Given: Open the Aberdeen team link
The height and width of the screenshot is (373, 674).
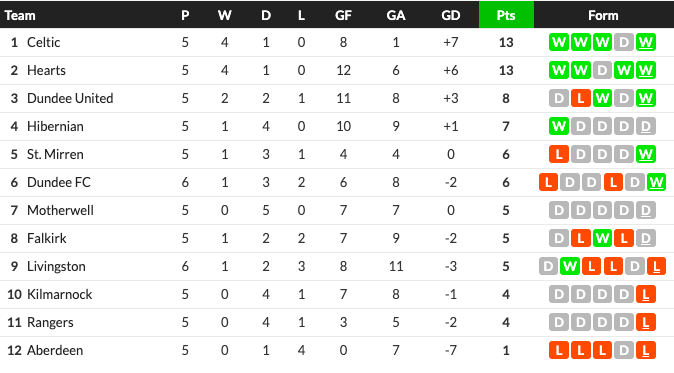Looking at the screenshot, I should tap(55, 350).
